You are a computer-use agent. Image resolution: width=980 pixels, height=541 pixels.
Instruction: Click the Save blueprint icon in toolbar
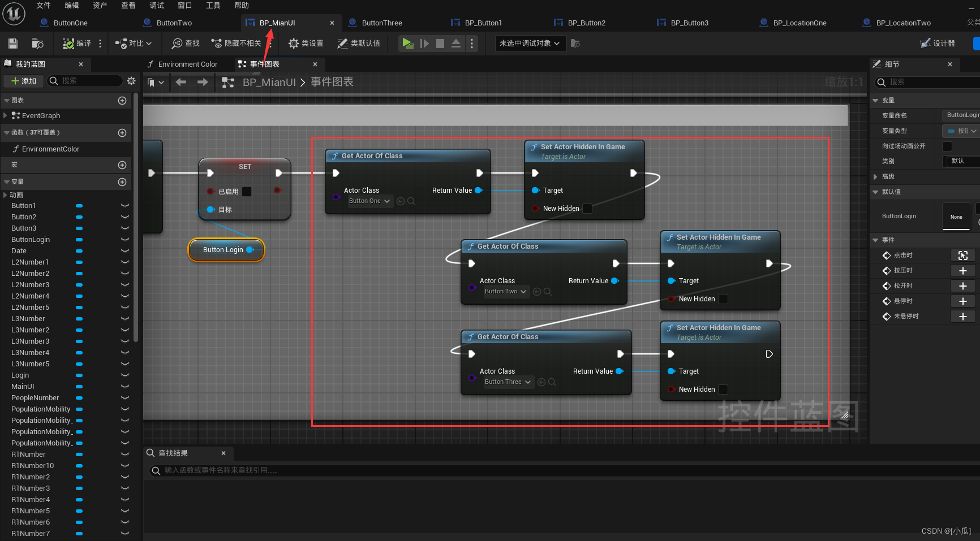13,44
